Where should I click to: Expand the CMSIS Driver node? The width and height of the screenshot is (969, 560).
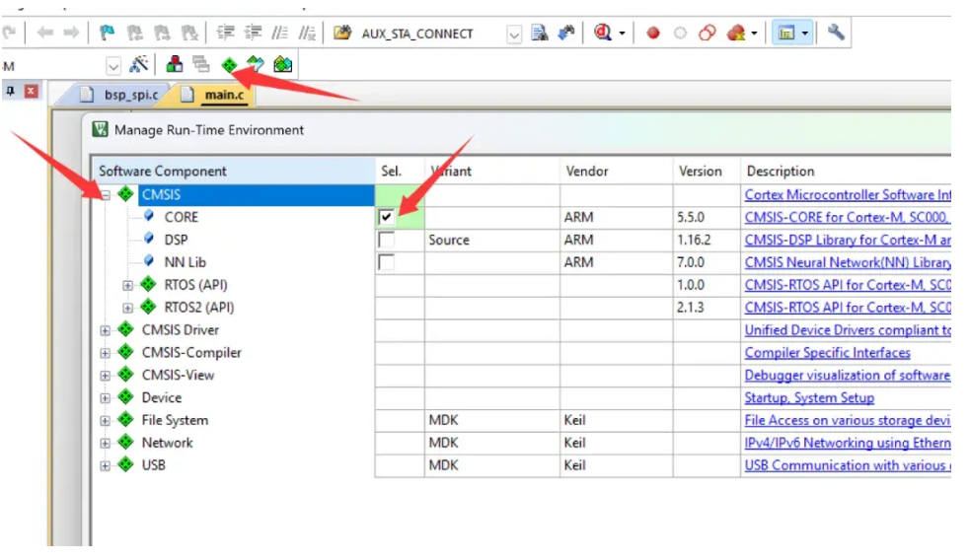point(105,330)
